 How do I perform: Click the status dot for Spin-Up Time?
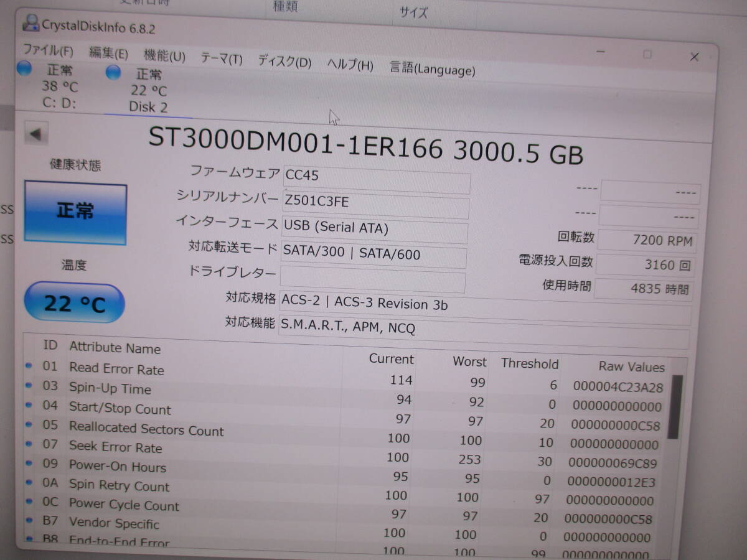(29, 385)
